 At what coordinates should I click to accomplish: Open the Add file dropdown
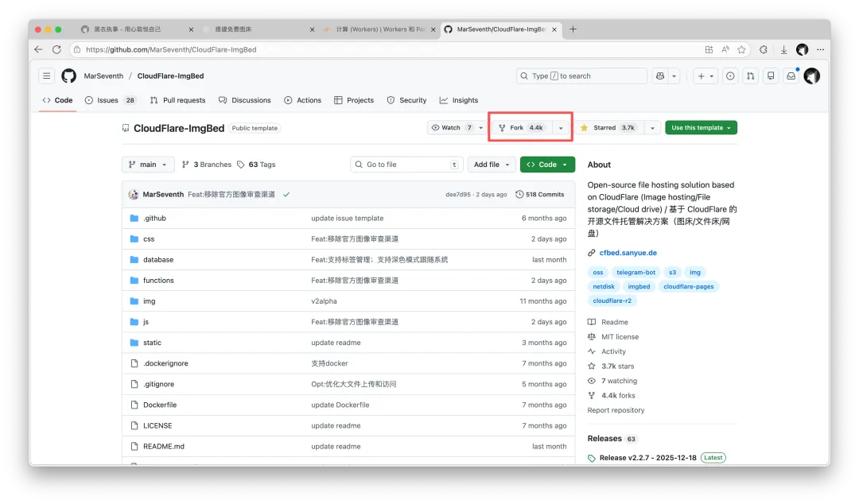point(492,165)
